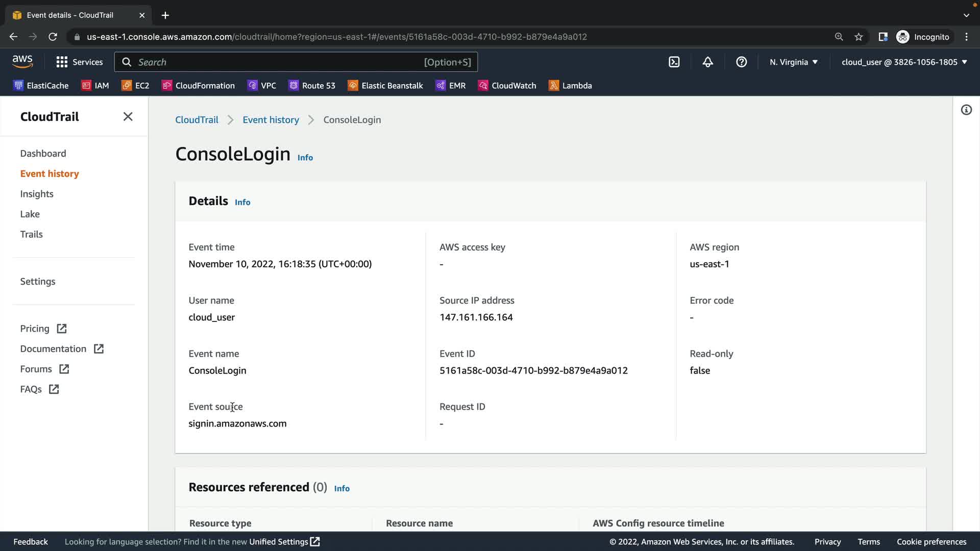Click the AWS support help icon

pyautogui.click(x=741, y=62)
